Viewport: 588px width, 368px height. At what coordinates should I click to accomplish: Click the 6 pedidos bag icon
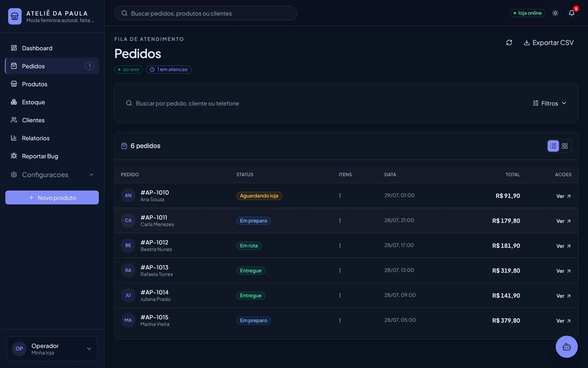tap(124, 146)
